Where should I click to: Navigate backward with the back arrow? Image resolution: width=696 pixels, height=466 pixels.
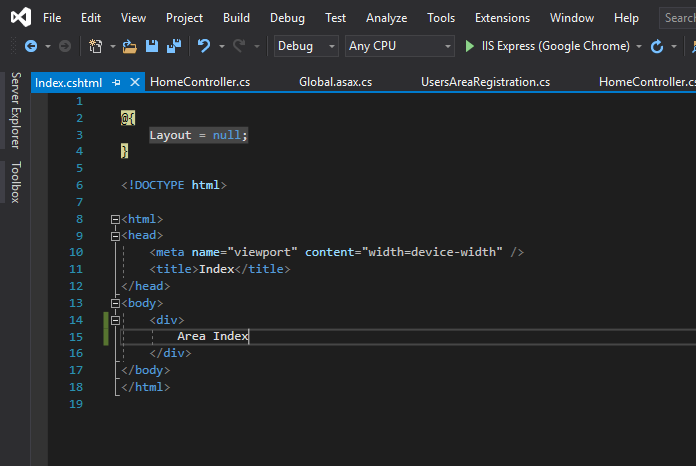point(31,46)
